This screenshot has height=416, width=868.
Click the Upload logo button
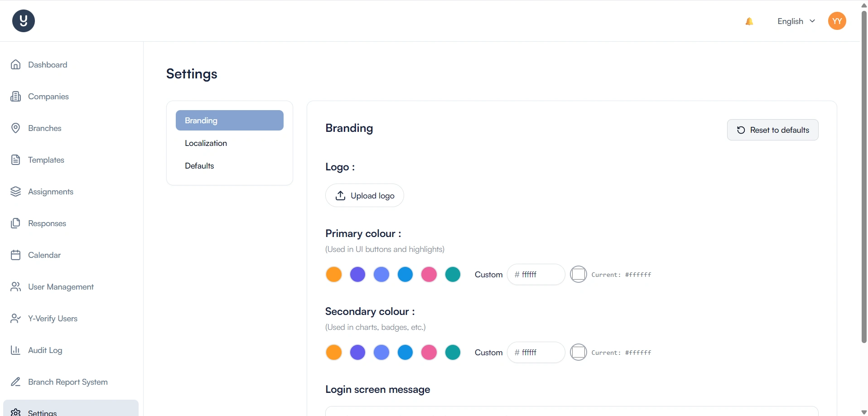pyautogui.click(x=365, y=195)
